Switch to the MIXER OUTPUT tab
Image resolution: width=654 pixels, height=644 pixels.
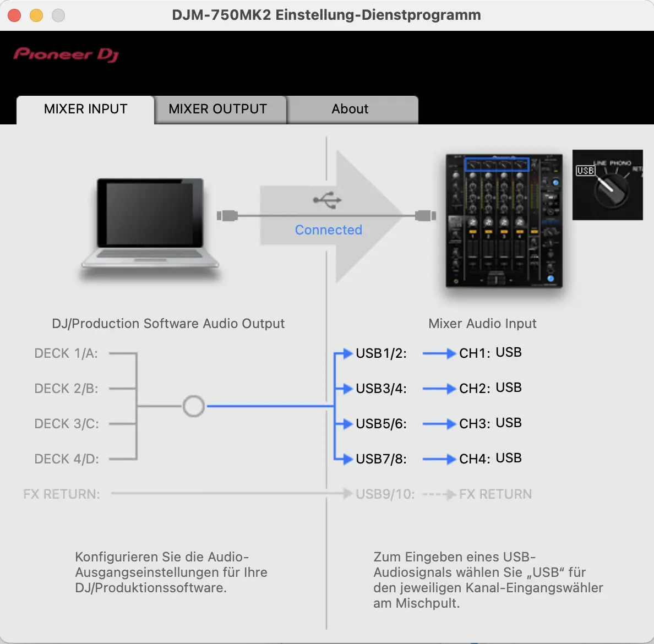tap(218, 109)
